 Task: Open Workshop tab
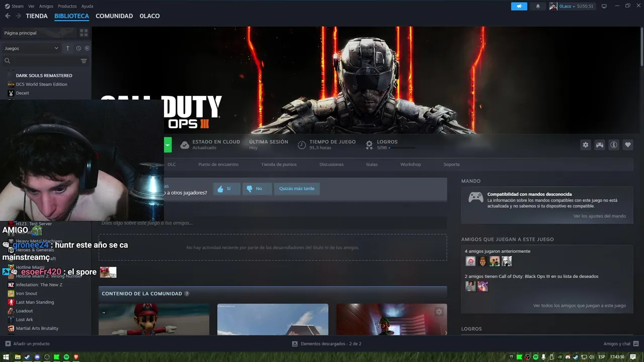(411, 164)
